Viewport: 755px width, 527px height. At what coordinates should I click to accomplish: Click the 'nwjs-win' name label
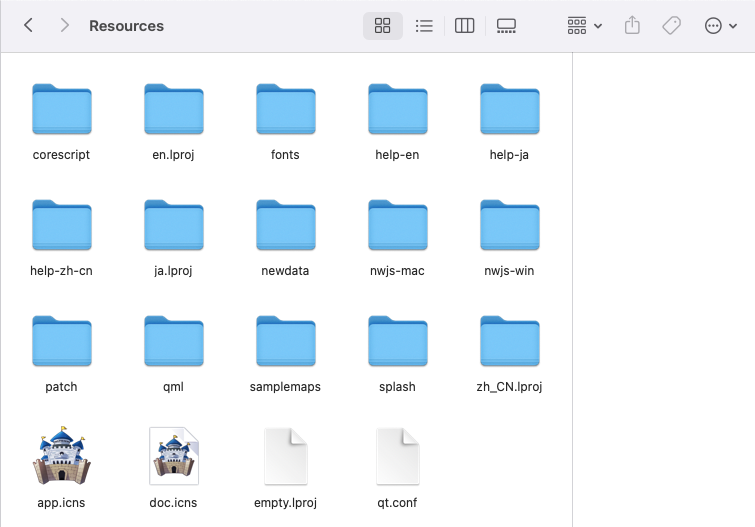tap(509, 271)
